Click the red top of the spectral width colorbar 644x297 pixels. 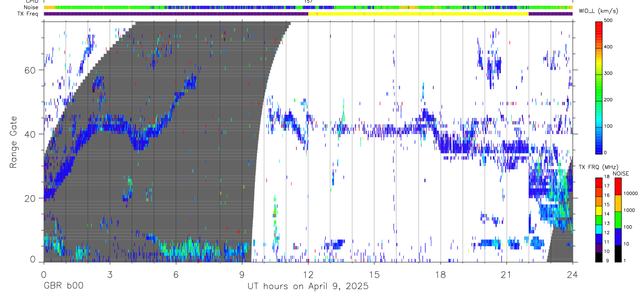(599, 27)
